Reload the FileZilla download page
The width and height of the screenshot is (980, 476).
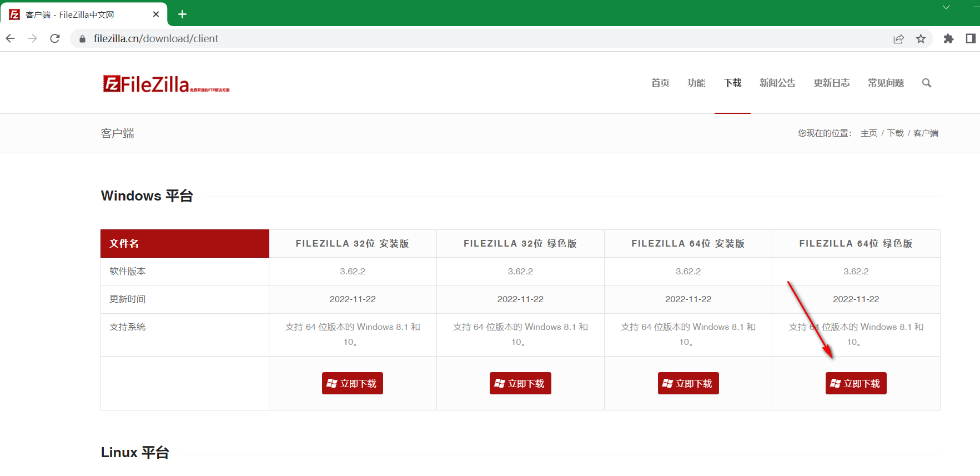[55, 38]
